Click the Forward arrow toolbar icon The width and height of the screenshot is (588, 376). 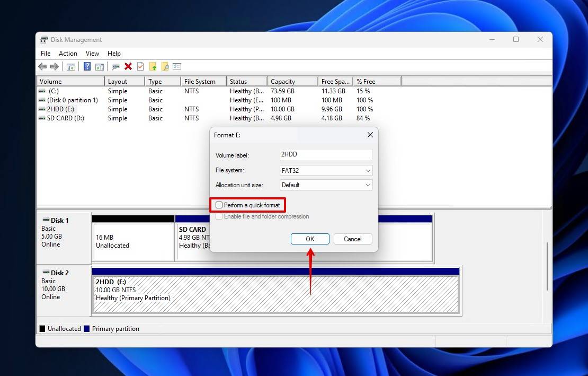click(54, 66)
